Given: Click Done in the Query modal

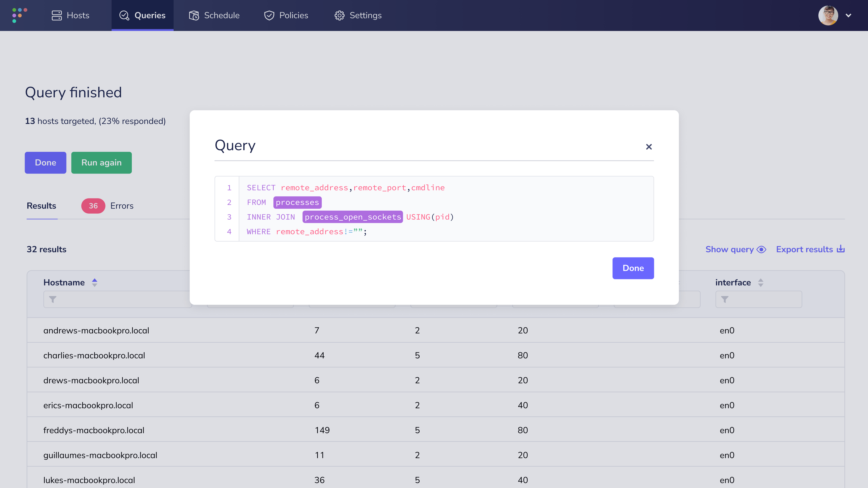Looking at the screenshot, I should pyautogui.click(x=633, y=268).
